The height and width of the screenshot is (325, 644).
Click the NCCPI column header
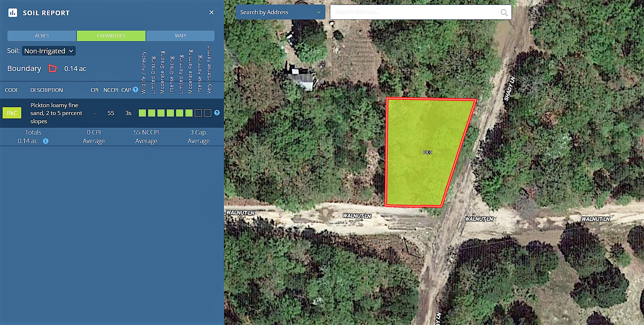pos(111,90)
